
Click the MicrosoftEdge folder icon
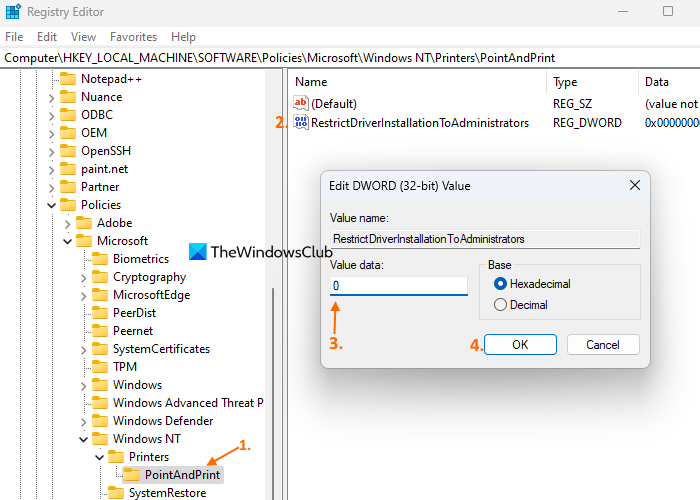(100, 295)
